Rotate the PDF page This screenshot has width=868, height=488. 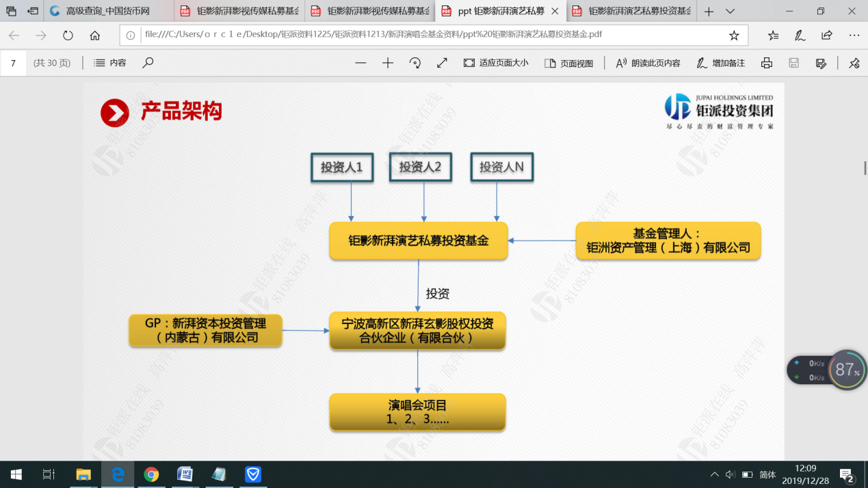(415, 63)
